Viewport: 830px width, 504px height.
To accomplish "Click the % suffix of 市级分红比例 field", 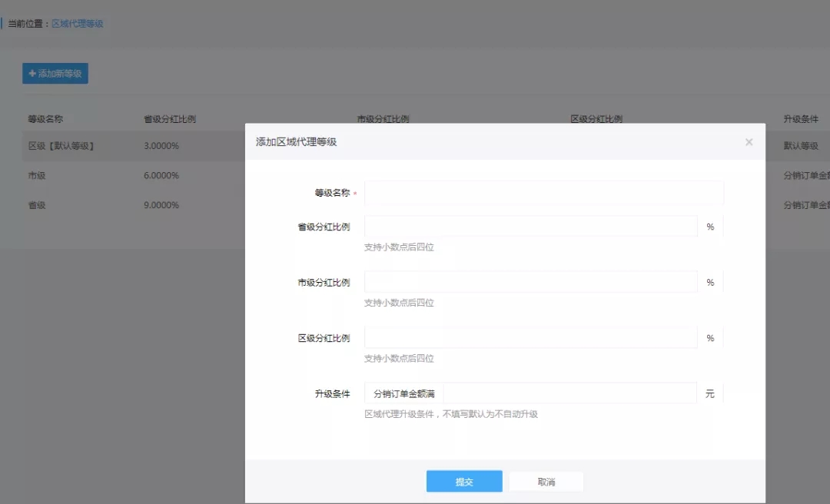I will tap(710, 282).
